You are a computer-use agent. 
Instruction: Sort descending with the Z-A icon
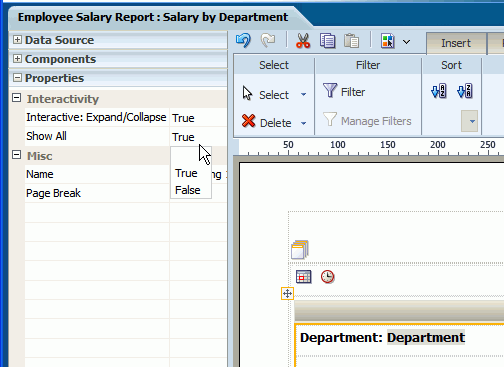(x=464, y=91)
